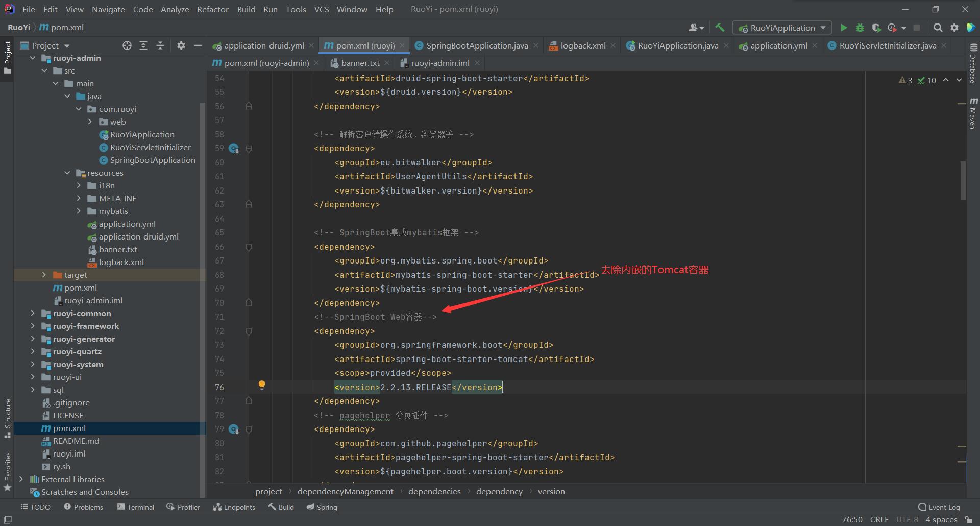Toggle tool window bars icon in status bar
This screenshot has height=526, width=980.
8,519
